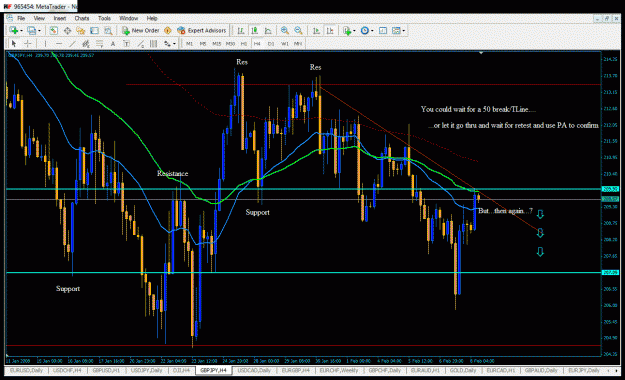The width and height of the screenshot is (625, 380).
Task: Expand the Periods dropdown arrow
Action: click(372, 31)
